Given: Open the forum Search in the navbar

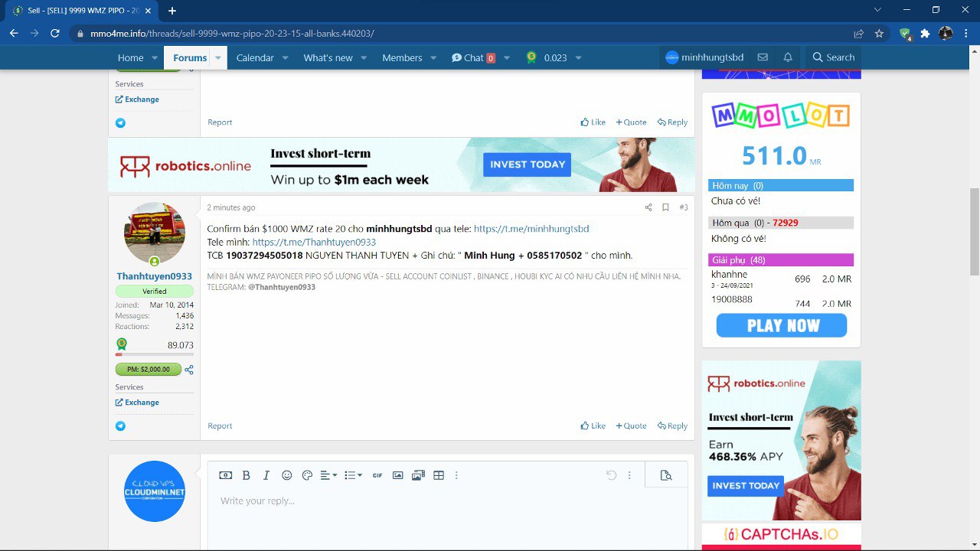Looking at the screenshot, I should point(833,57).
